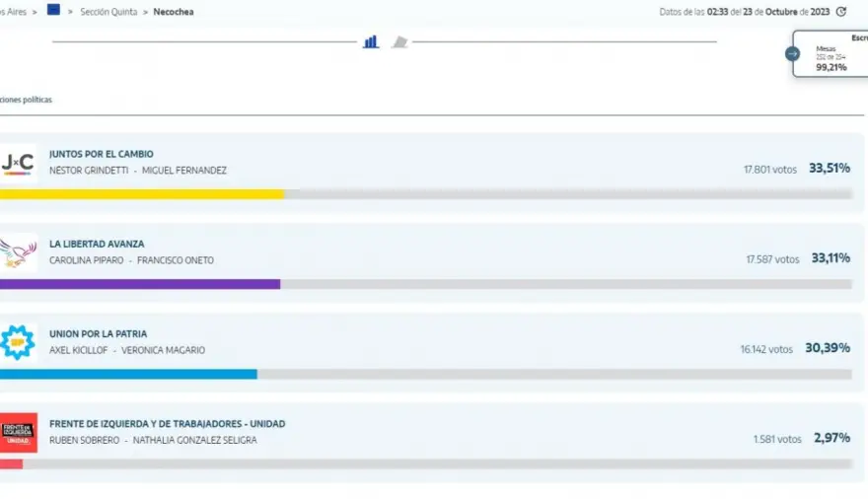Click the 33,11% percentage value
The width and height of the screenshot is (868, 499).
click(831, 257)
